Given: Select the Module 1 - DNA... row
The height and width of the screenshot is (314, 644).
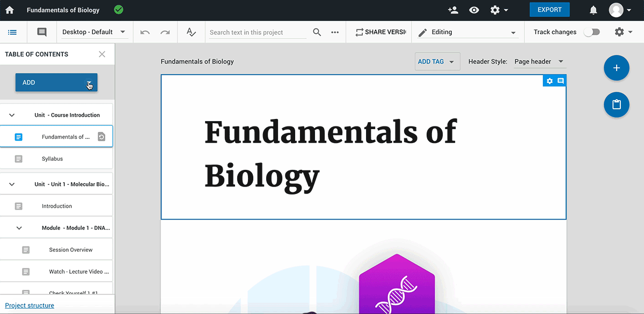Looking at the screenshot, I should point(56,228).
